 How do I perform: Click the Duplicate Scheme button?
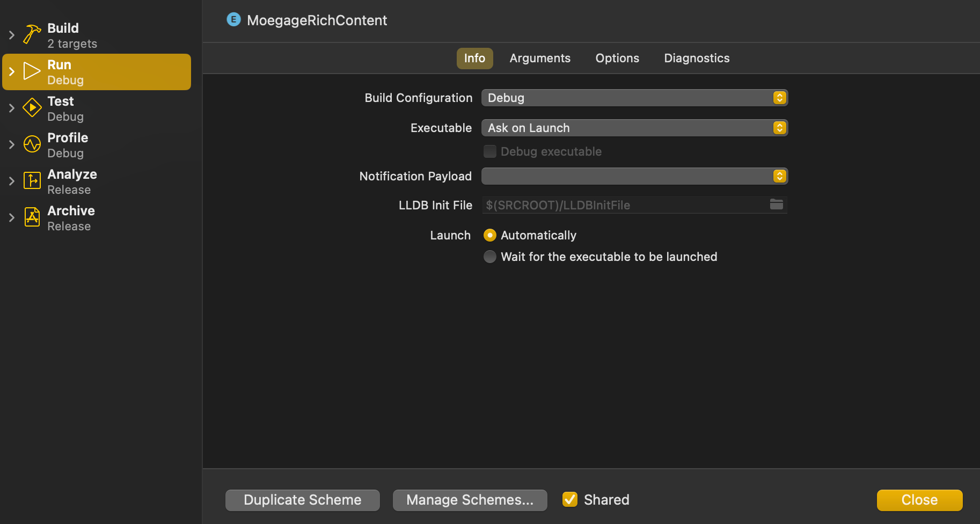coord(302,500)
